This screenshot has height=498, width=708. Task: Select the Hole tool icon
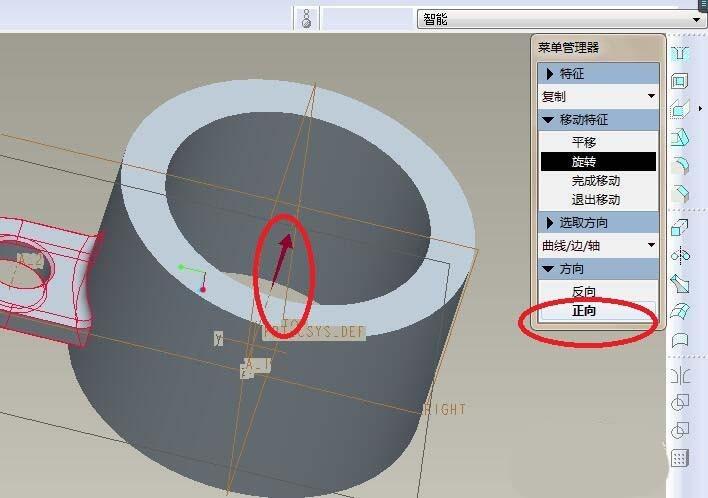[680, 54]
